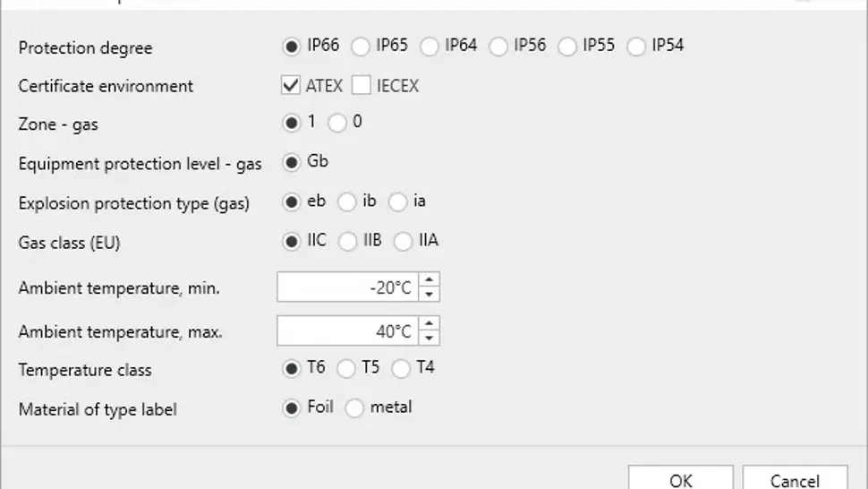This screenshot has width=868, height=489.
Task: Select the IP65 protection degree
Action: [360, 46]
